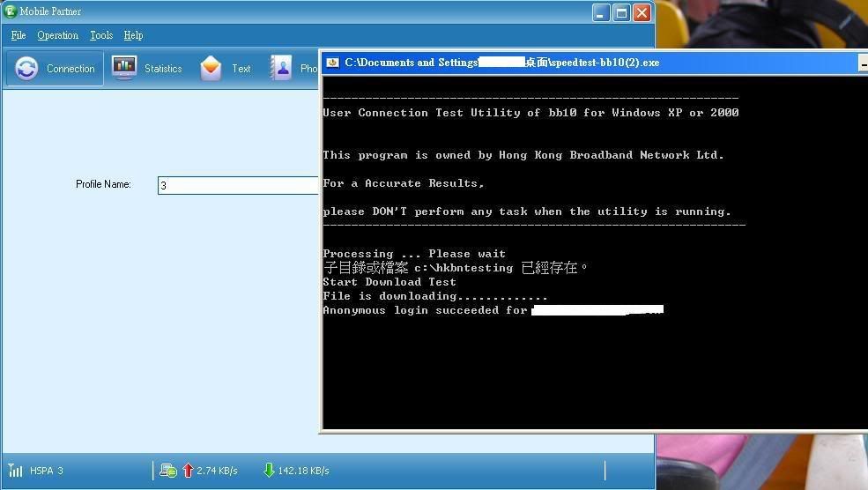Maximize the Mobile Partner window
This screenshot has width=868, height=490.
(x=621, y=12)
